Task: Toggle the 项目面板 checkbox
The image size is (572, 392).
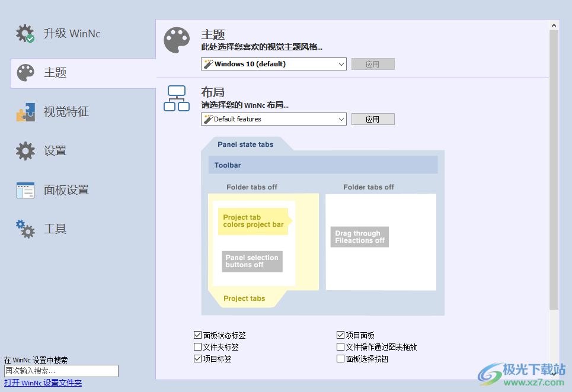Action: (x=340, y=335)
